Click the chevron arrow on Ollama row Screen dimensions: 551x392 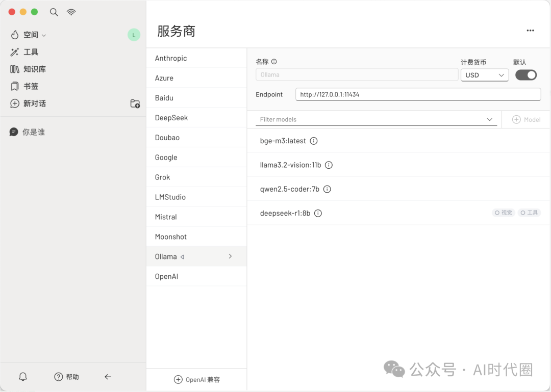click(230, 256)
